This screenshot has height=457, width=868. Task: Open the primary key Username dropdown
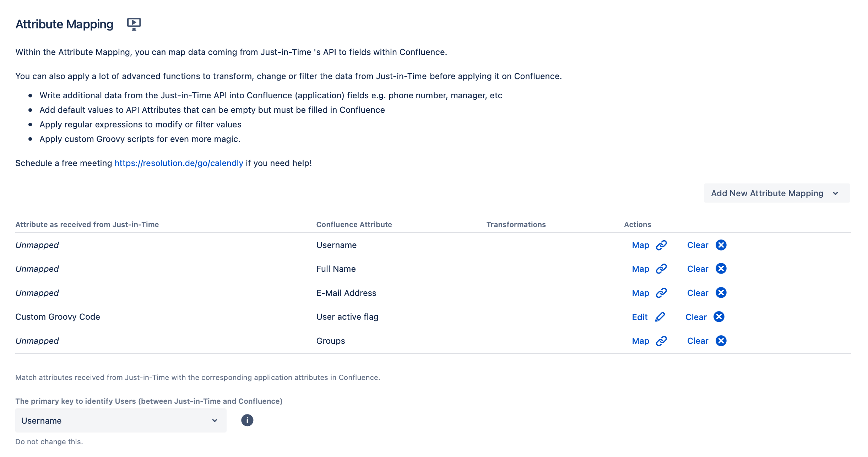pos(120,420)
